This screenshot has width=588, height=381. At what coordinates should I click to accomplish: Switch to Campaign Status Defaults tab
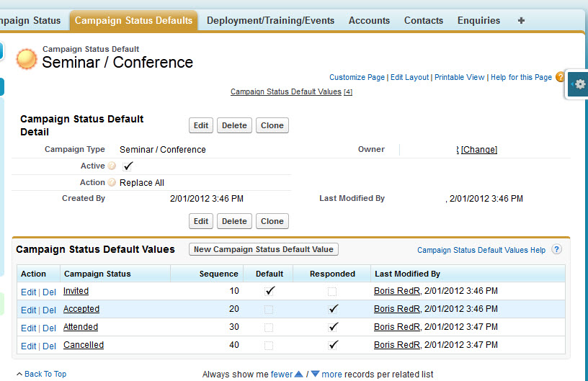(133, 21)
